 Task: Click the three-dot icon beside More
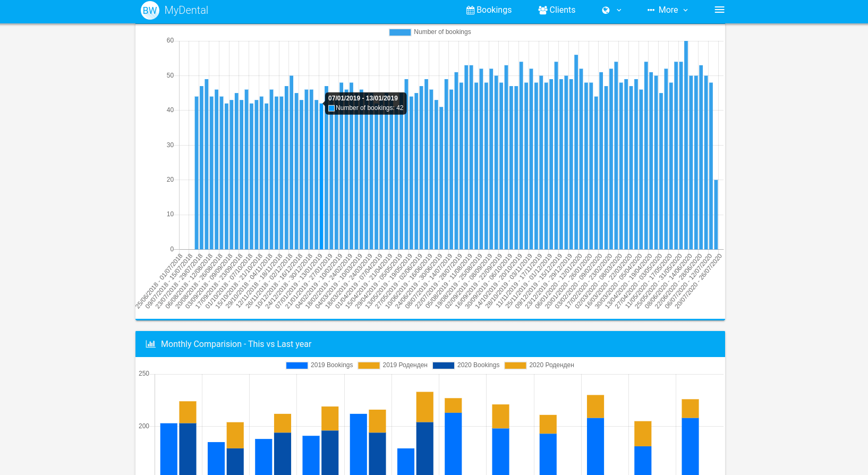(x=651, y=10)
